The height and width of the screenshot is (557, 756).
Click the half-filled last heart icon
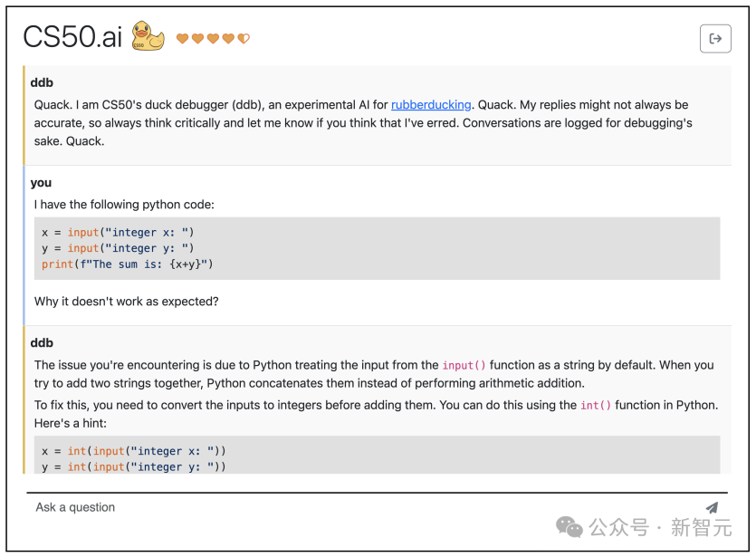point(244,38)
